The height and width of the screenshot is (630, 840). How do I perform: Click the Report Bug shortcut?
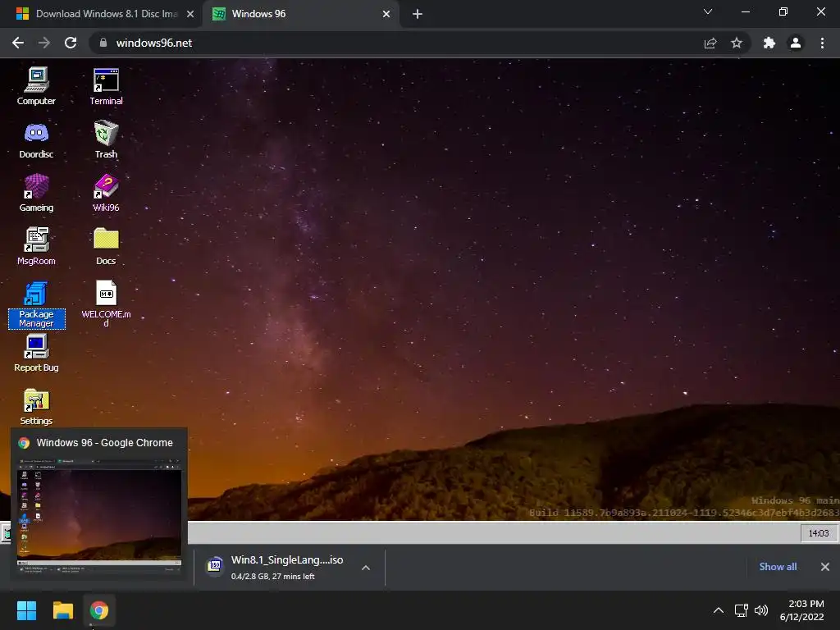pos(36,353)
